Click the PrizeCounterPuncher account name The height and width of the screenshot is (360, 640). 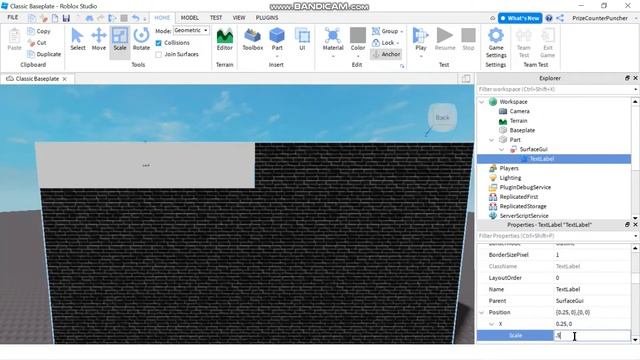tap(600, 18)
